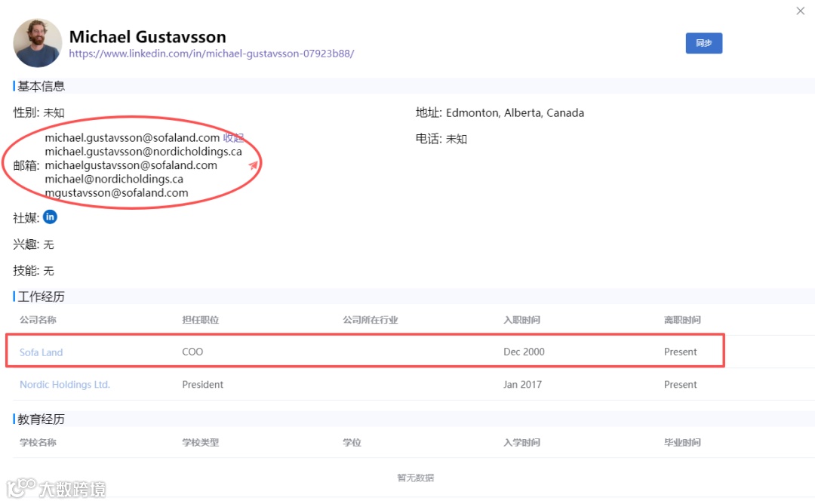Open the Sofa Land company link

pos(41,352)
